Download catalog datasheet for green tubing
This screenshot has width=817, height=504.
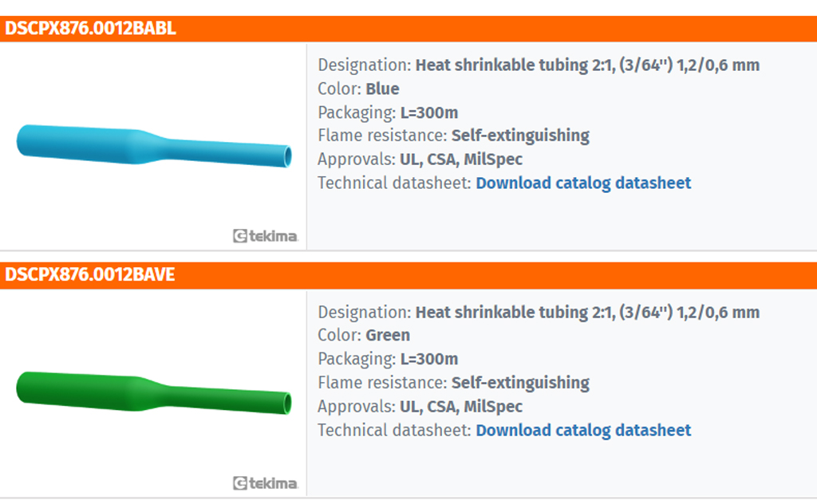point(583,431)
